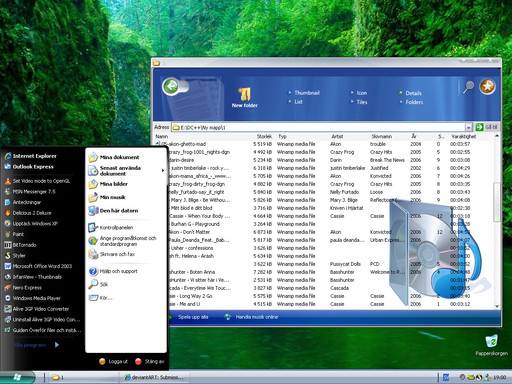
Task: Expand Senast använda dokument submenu arrow
Action: pyautogui.click(x=163, y=171)
